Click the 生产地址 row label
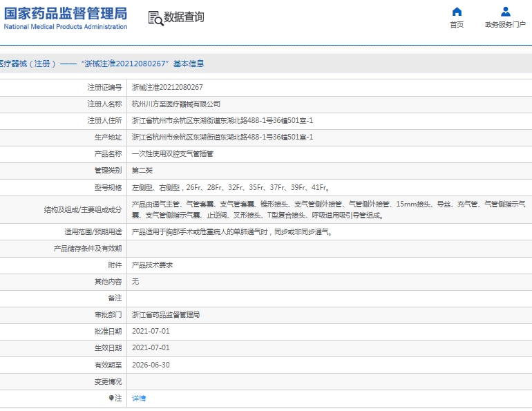532x411 pixels. point(108,137)
